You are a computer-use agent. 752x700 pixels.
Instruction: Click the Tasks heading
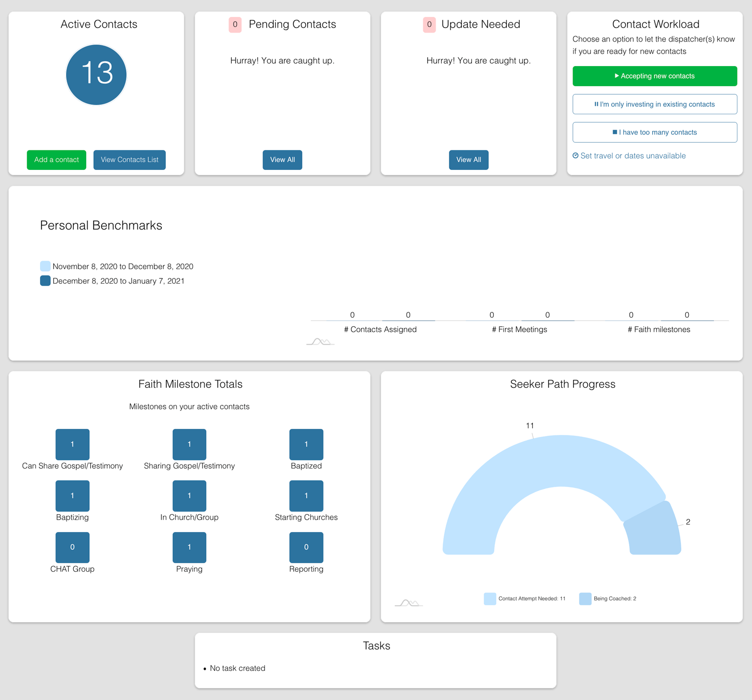pos(377,646)
